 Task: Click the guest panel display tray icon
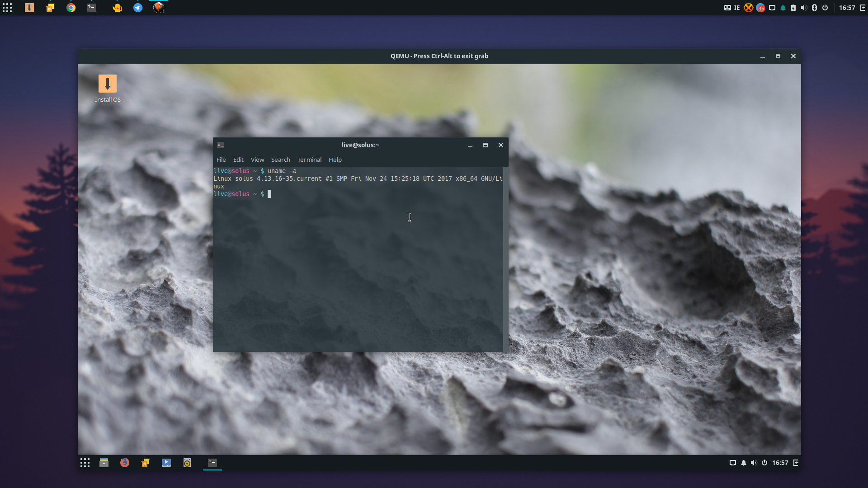coord(733,463)
